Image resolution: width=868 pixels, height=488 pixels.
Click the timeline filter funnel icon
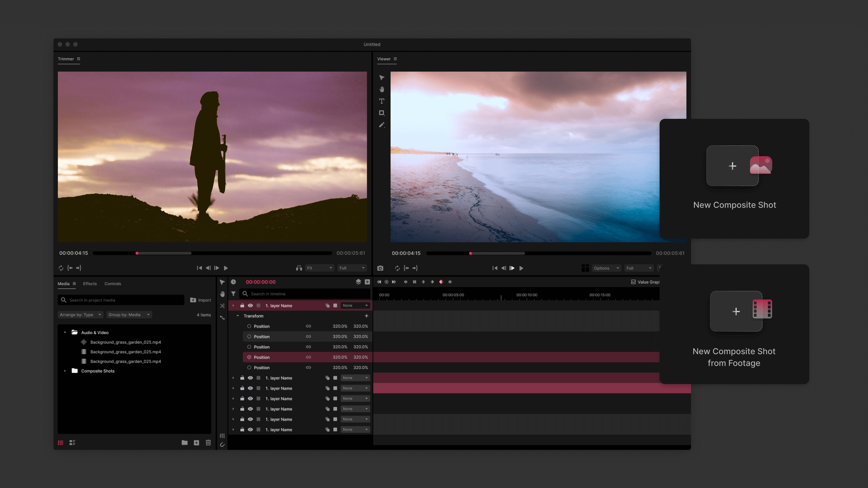pyautogui.click(x=233, y=294)
